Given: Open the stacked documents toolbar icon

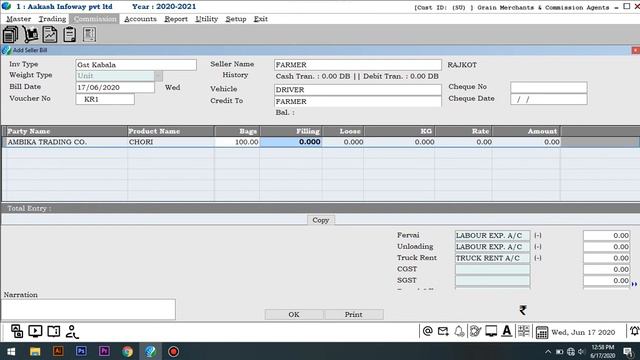Looking at the screenshot, I should pos(10,35).
